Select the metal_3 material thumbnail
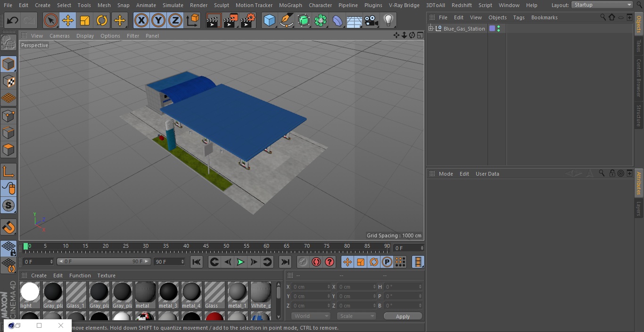644x332 pixels. click(x=168, y=295)
